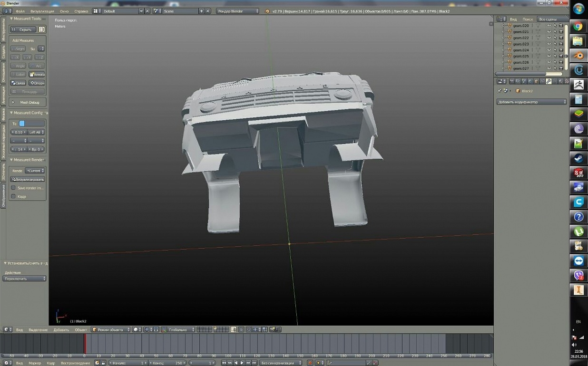Image resolution: width=588 pixels, height=366 pixels.
Task: Click the Annotation measure button
Action: coord(37,75)
